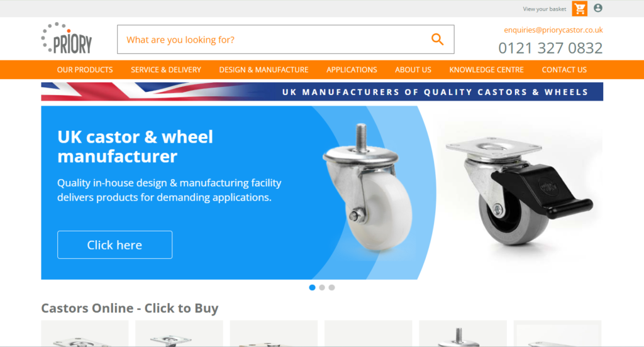644x347 pixels.
Task: Go to the Contact Us page
Action: point(564,70)
